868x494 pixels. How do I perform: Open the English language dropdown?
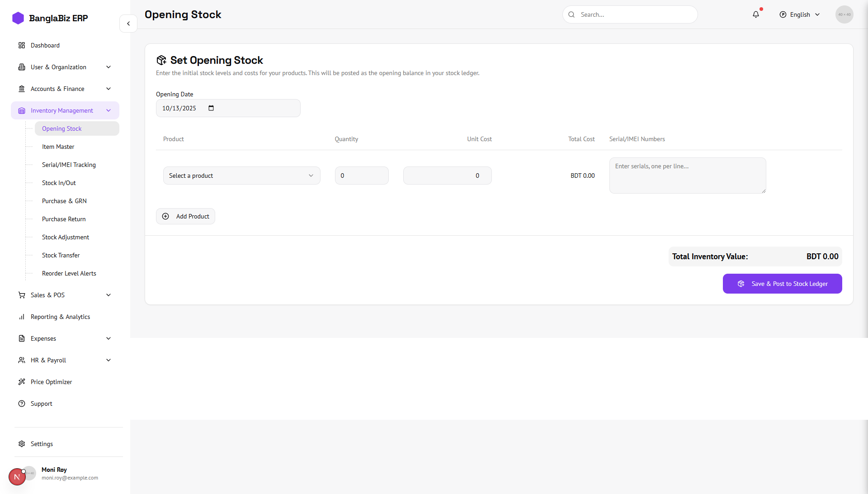800,14
